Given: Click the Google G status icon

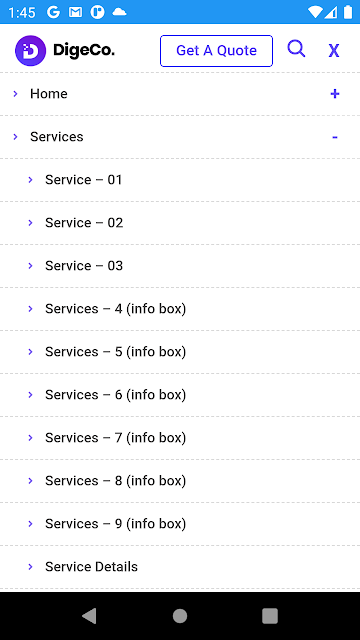Looking at the screenshot, I should click(53, 12).
